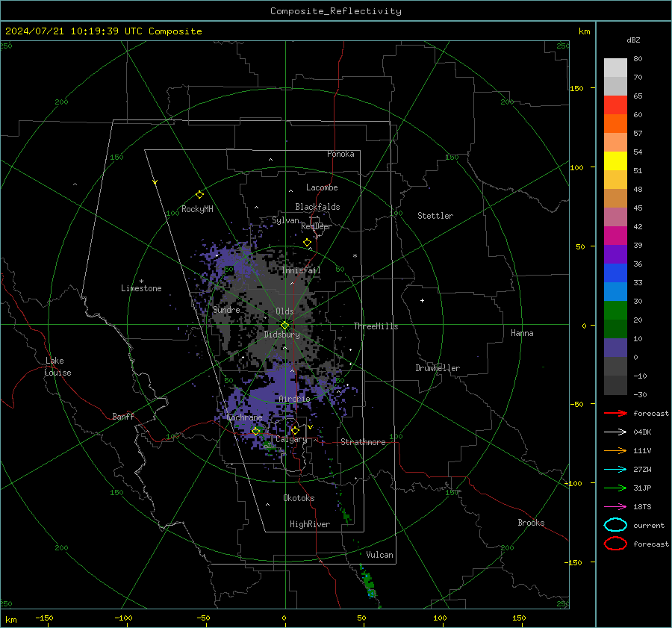Click the Sylvan label
Viewport: 672px width, 628px height.
pyautogui.click(x=285, y=220)
